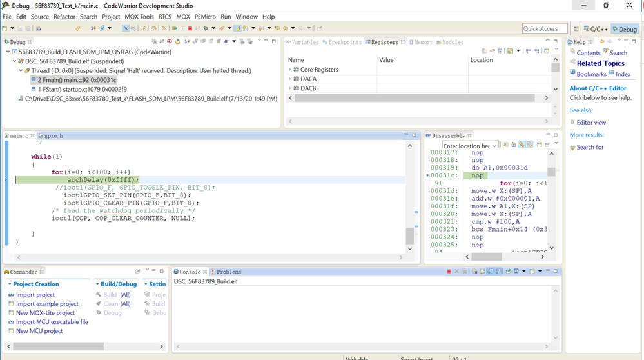
Task: Switch to the C/C++ perspective
Action: click(x=596, y=29)
